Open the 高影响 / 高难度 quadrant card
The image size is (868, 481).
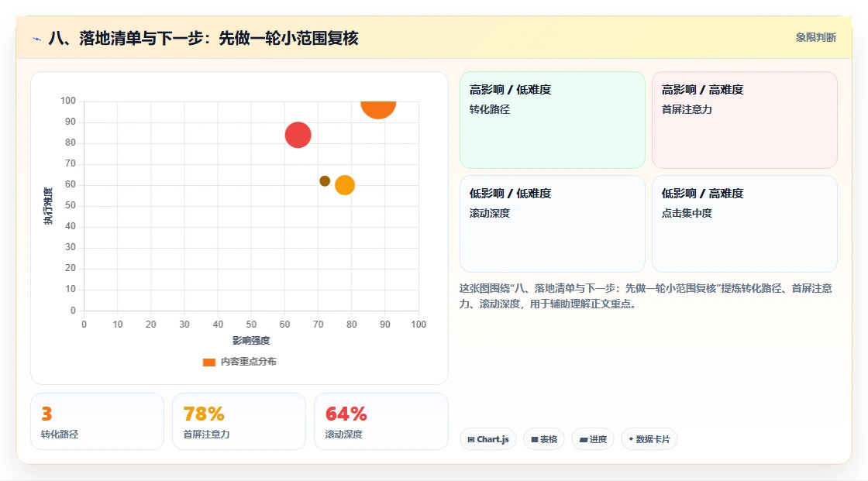coord(745,119)
